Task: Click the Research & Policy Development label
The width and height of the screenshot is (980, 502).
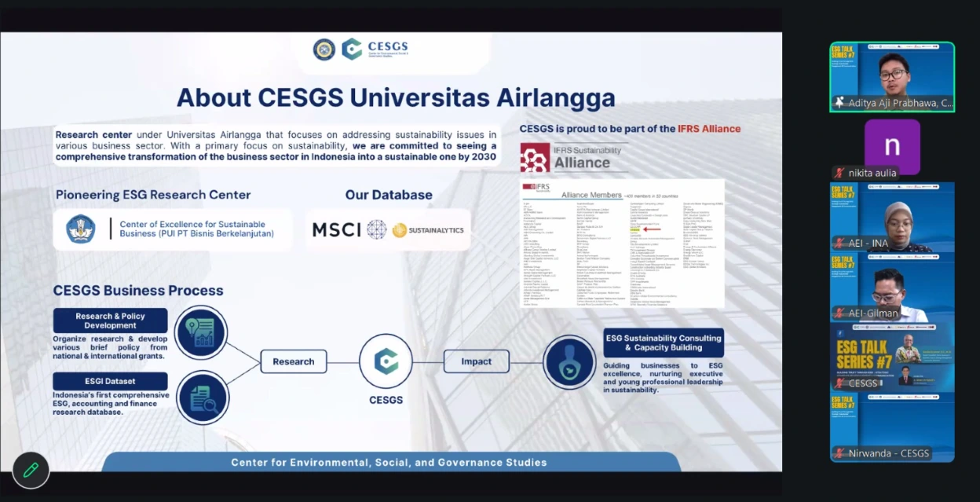Action: (x=111, y=321)
